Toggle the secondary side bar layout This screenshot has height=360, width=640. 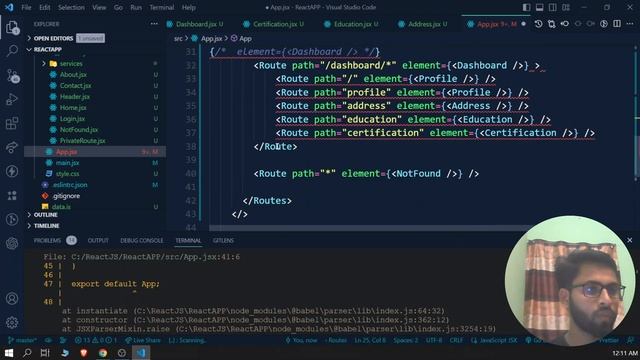click(553, 7)
